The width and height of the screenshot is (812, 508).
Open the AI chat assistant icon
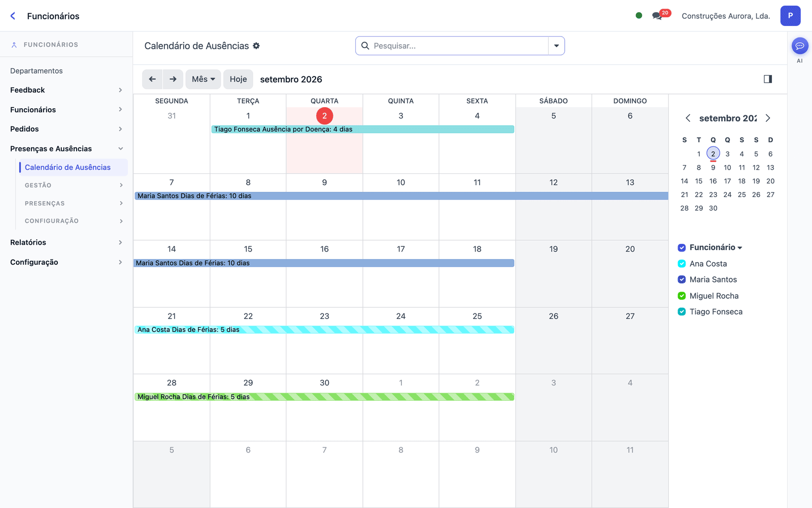[x=800, y=46]
